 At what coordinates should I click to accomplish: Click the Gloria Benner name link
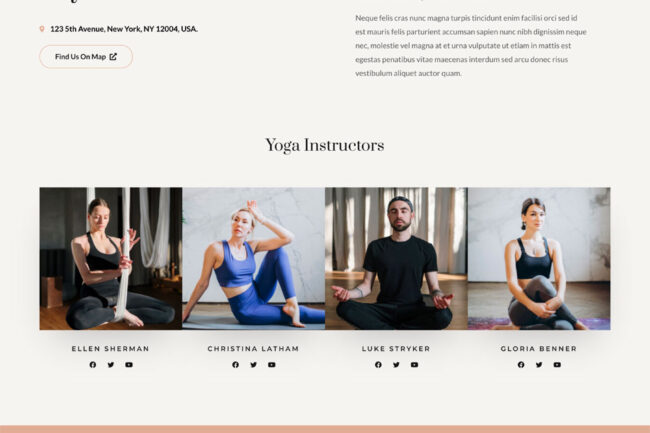pyautogui.click(x=539, y=349)
